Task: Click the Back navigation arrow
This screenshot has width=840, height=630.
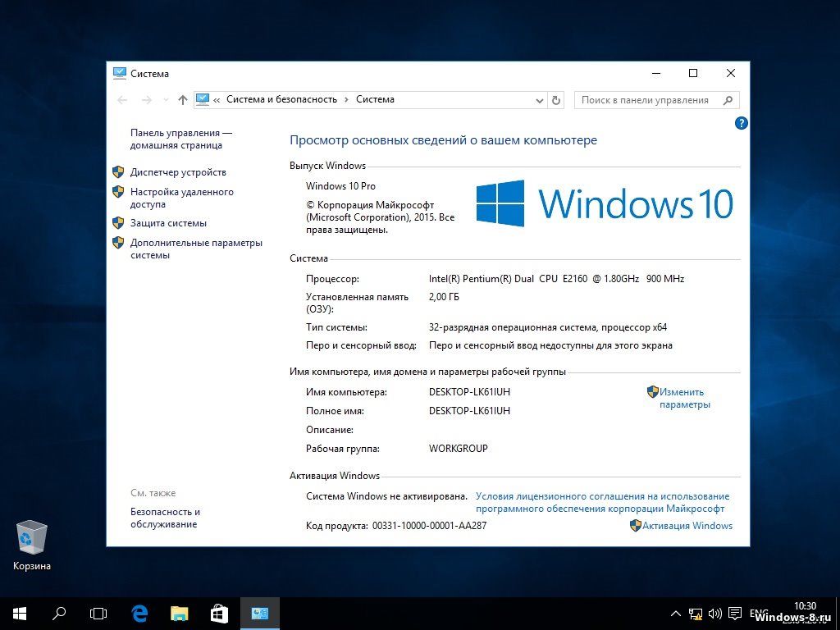Action: pyautogui.click(x=122, y=100)
